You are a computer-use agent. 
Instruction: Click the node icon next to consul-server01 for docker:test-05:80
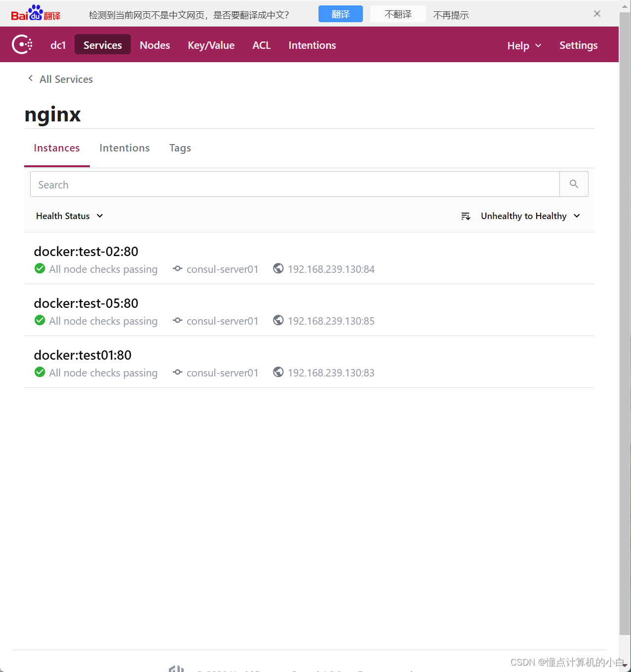177,320
